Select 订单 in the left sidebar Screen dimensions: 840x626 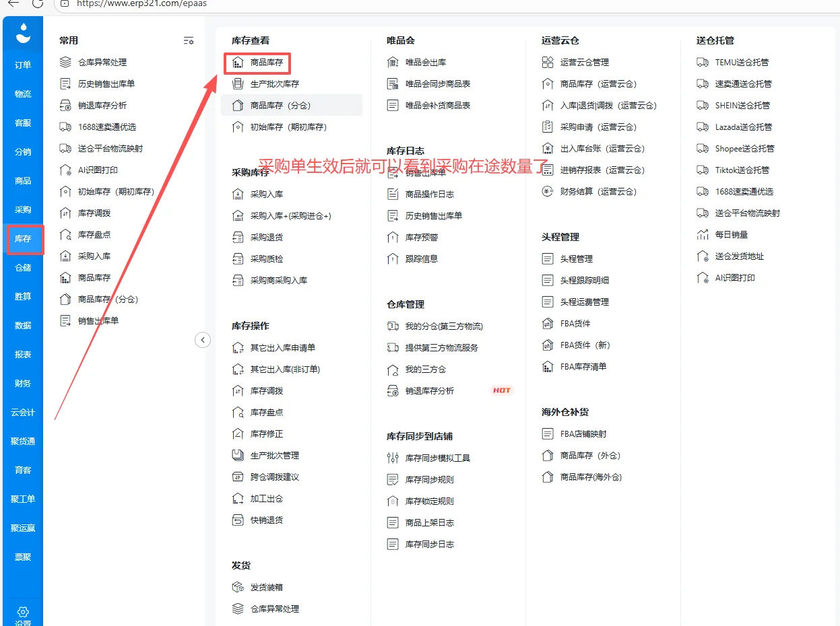pyautogui.click(x=23, y=65)
